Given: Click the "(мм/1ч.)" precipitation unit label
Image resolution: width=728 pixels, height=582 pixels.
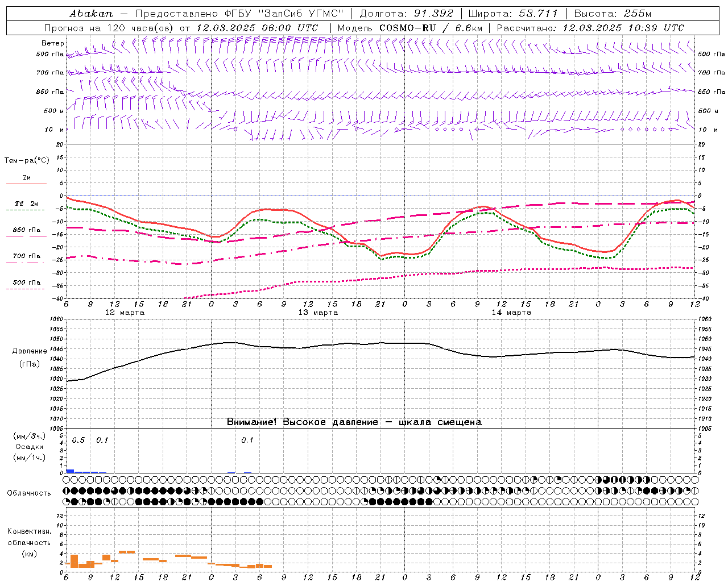Looking at the screenshot, I should point(30,458).
